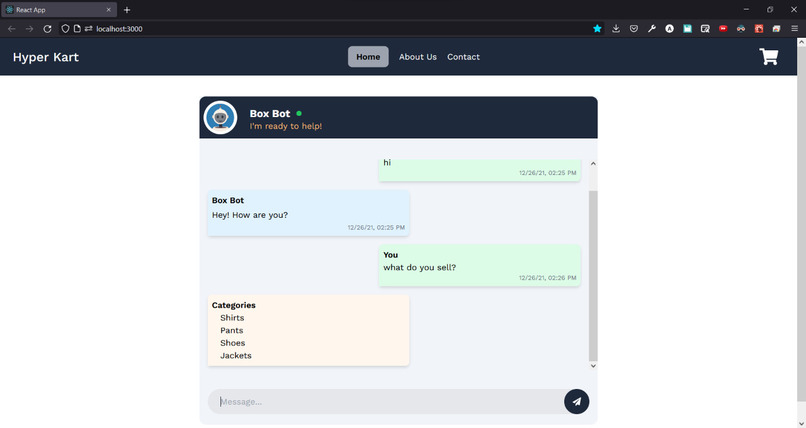Image resolution: width=806 pixels, height=428 pixels.
Task: Click the red square extension icon
Action: (759, 29)
